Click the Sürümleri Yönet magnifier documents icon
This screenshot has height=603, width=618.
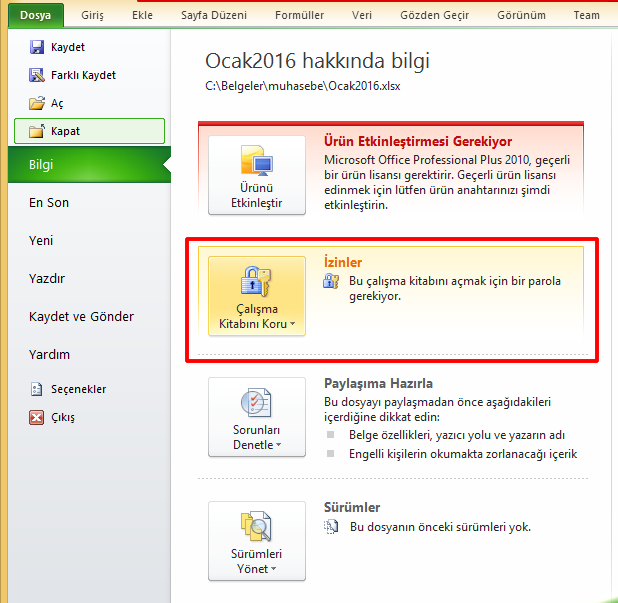coord(256,526)
